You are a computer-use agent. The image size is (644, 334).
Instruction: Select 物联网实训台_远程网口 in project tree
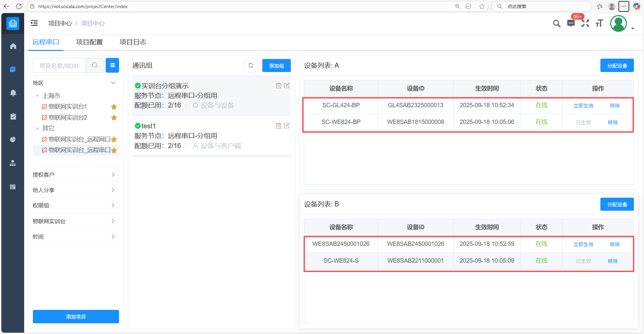79,139
